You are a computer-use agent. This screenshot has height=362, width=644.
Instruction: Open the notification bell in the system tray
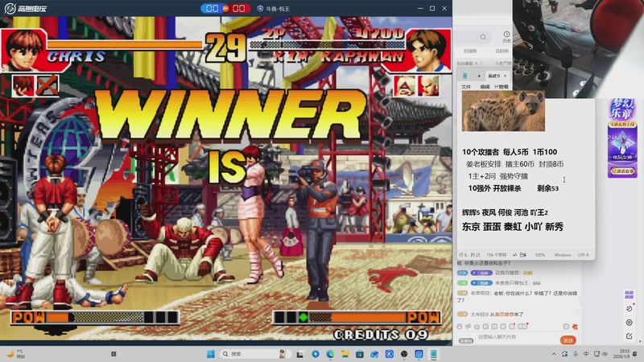click(x=635, y=354)
